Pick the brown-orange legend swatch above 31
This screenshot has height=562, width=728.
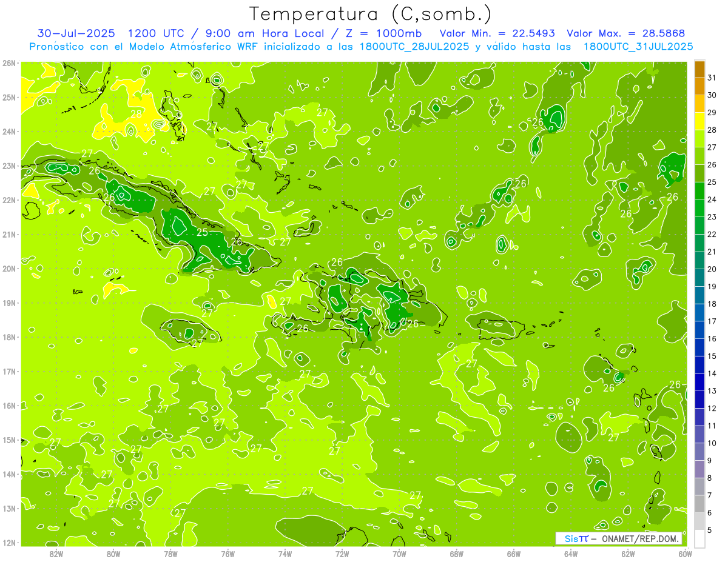[699, 69]
